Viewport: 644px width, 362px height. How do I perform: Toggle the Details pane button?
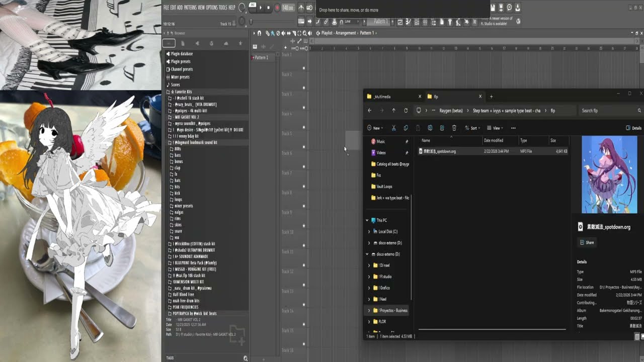pos(633,128)
